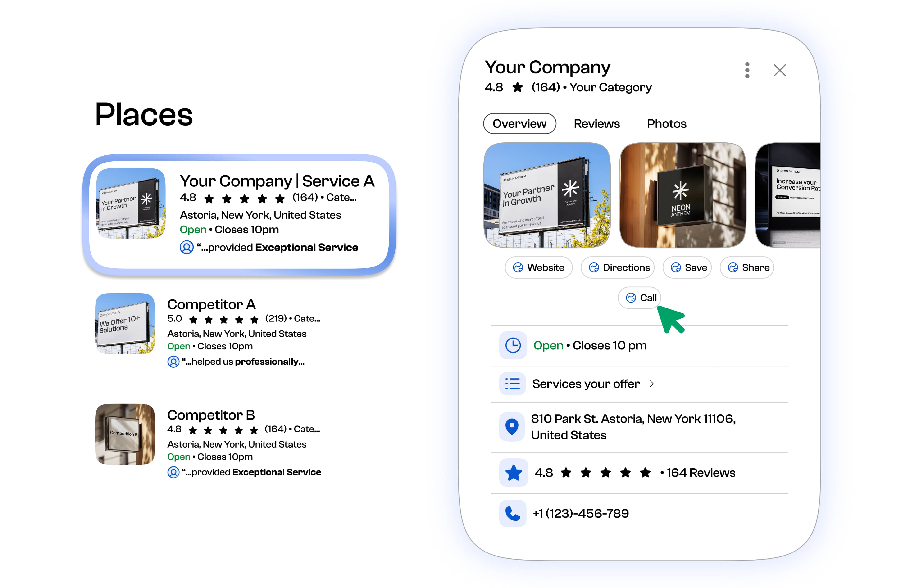Click the blue star icon beside reviews
This screenshot has width=910, height=588.
pos(513,473)
